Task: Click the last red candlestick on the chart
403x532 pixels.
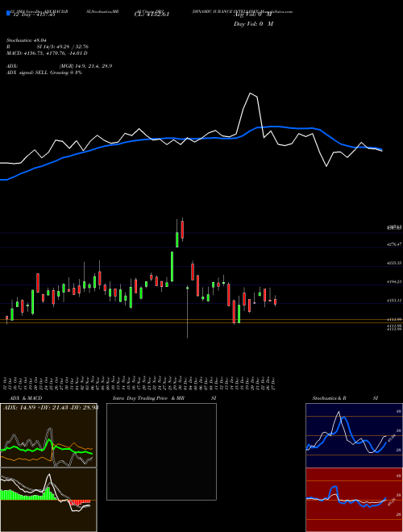Action: pos(275,301)
